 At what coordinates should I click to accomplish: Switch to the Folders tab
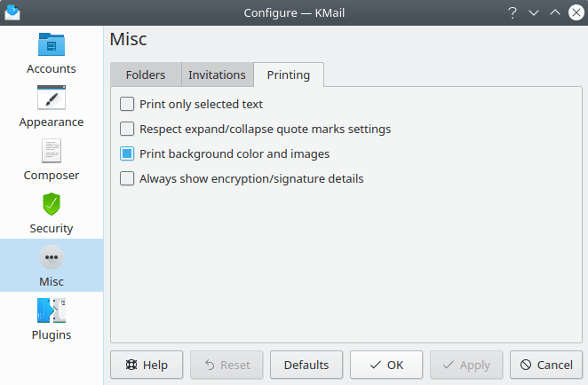(x=146, y=75)
